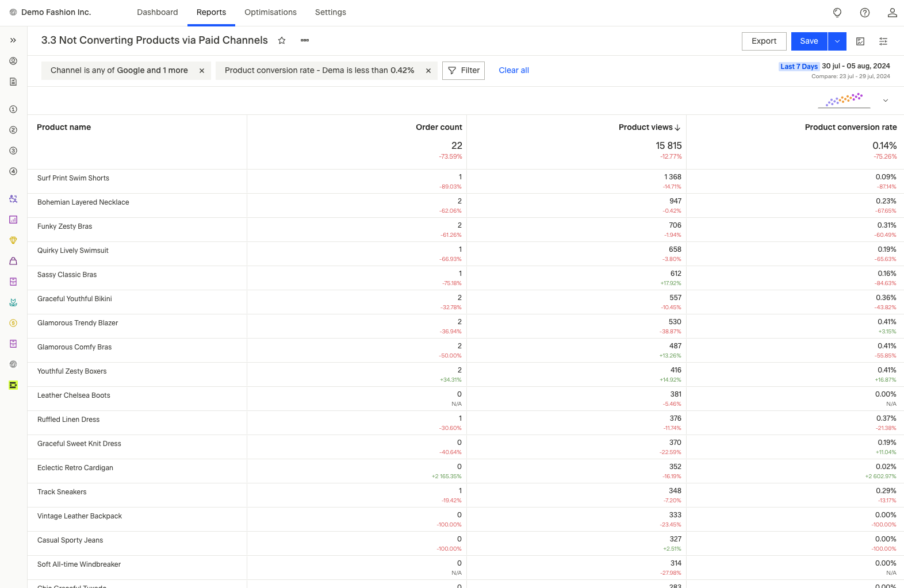The width and height of the screenshot is (904, 588).
Task: Click the lightbulb tips icon
Action: coord(837,13)
